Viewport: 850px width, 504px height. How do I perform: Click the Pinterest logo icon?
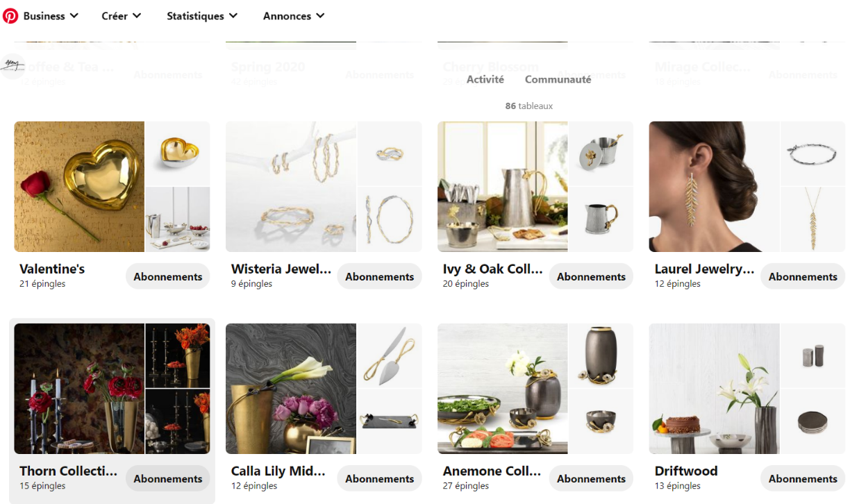point(10,15)
